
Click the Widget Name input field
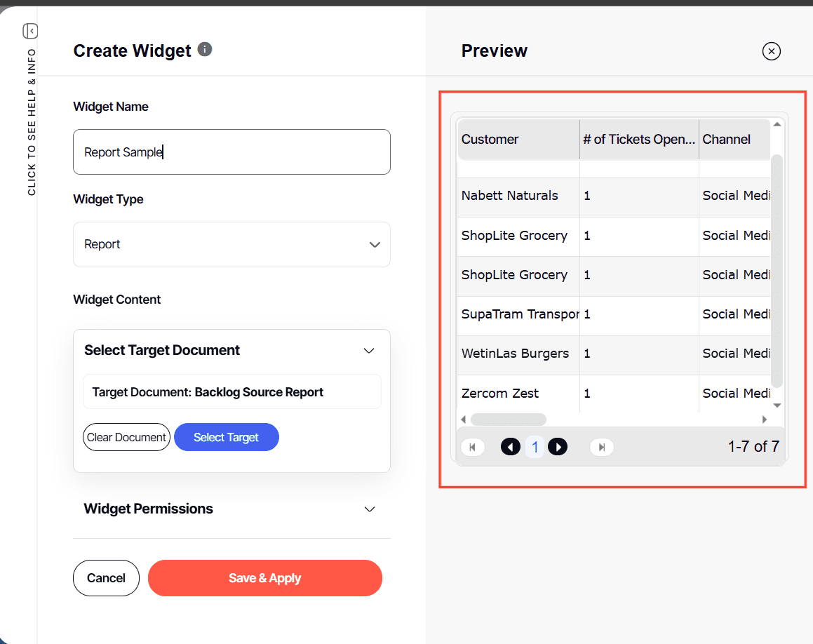tap(231, 152)
